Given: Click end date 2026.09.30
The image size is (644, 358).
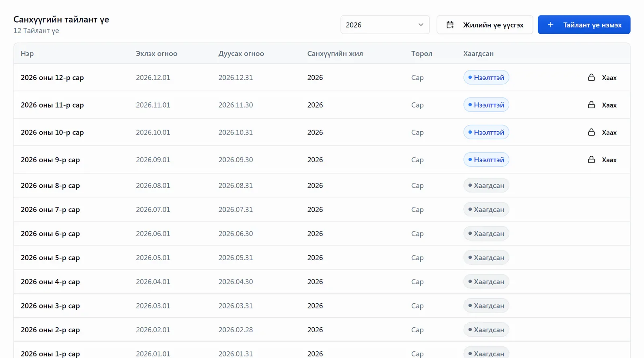Looking at the screenshot, I should [x=235, y=159].
